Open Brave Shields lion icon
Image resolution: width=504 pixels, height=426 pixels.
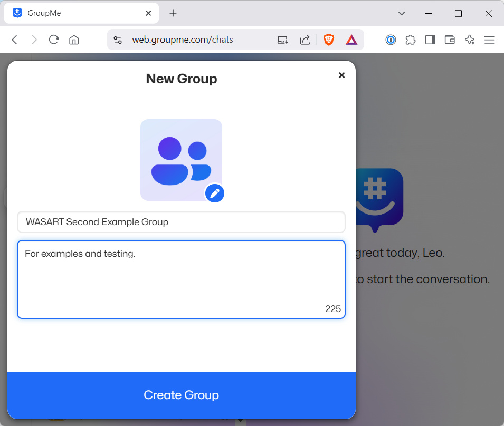329,40
